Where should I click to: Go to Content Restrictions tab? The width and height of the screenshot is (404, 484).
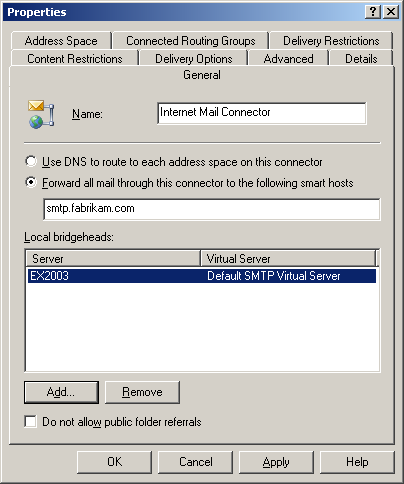75,59
